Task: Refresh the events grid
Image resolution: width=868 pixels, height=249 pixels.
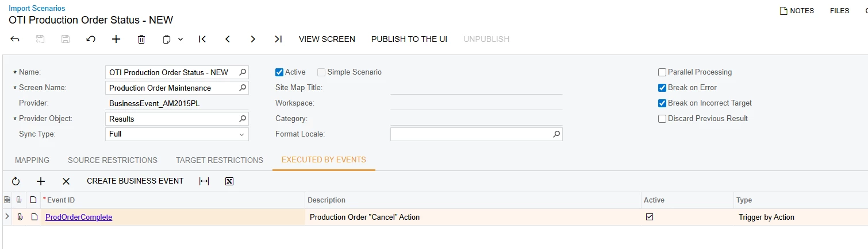Action: pos(16,181)
